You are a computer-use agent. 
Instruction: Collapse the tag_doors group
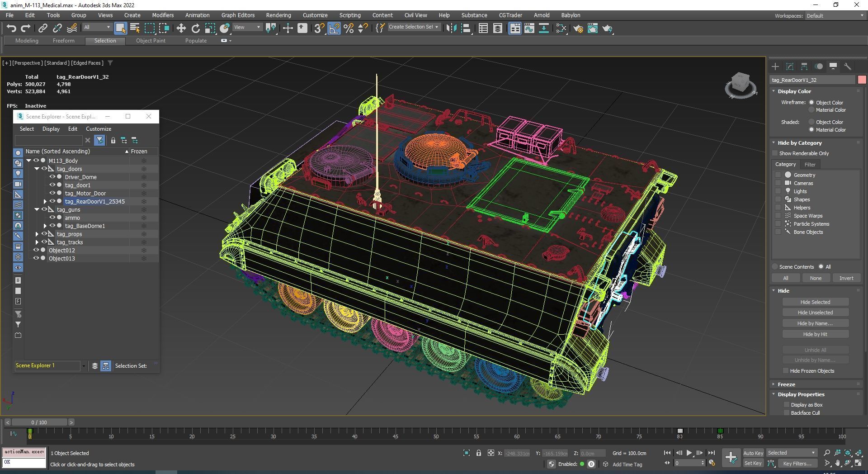[37, 169]
